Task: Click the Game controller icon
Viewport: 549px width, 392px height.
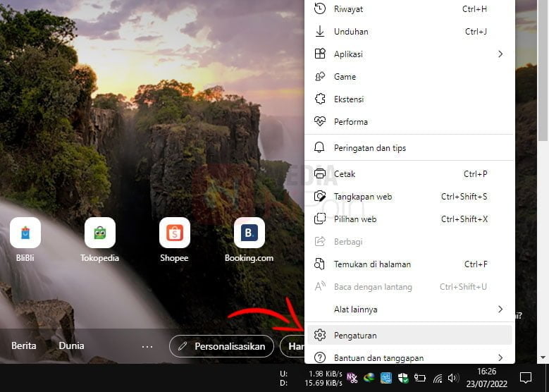Action: click(x=320, y=76)
